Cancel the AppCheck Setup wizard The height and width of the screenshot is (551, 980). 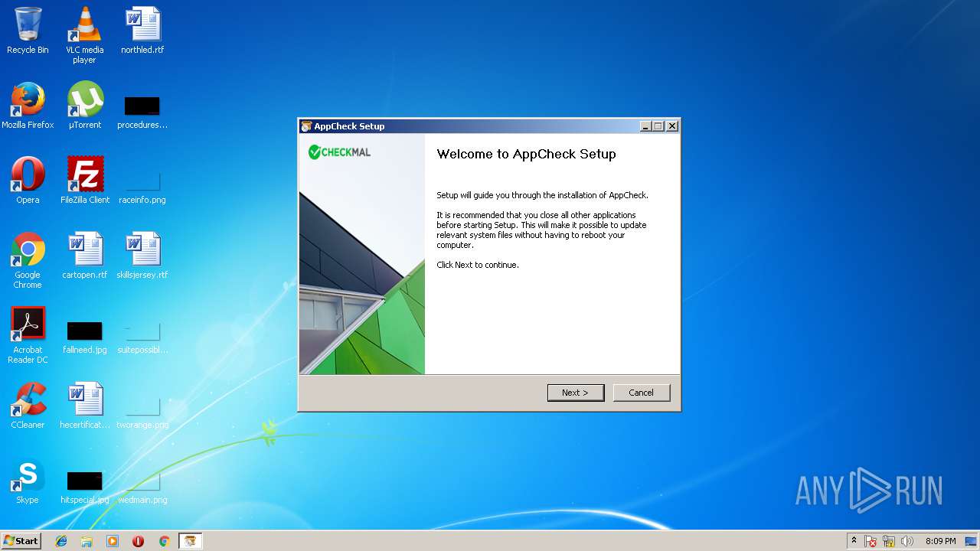pos(642,393)
